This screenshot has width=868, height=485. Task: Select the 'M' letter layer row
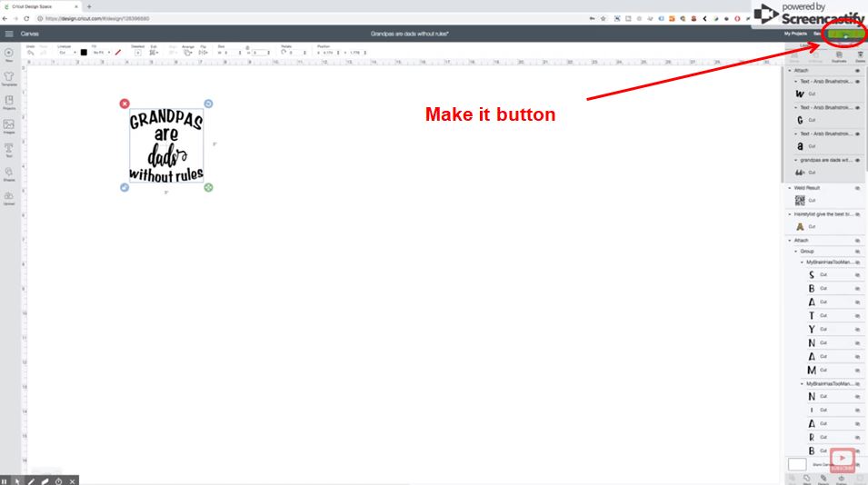(834, 370)
